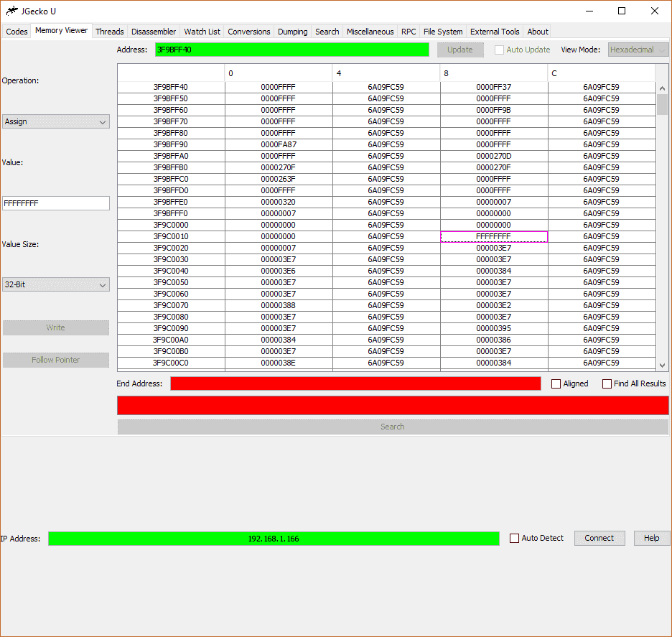Open the About tab

pyautogui.click(x=538, y=32)
